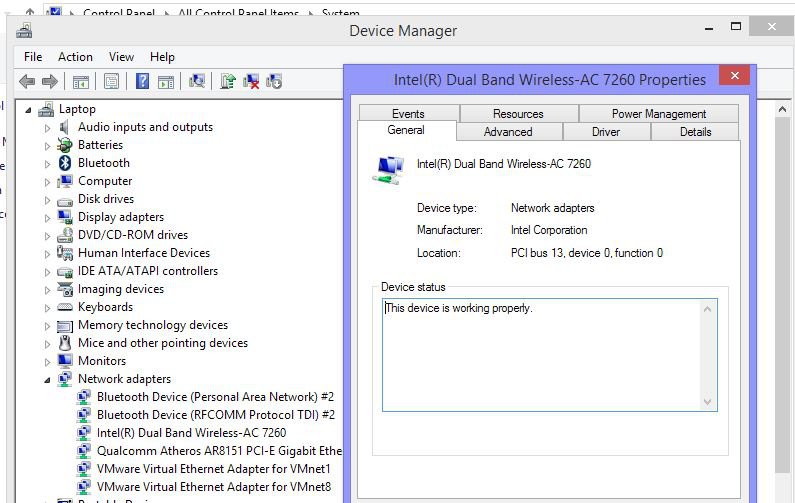Click the Laptop root computer icon
Screen dimensions: 795x503
point(46,109)
